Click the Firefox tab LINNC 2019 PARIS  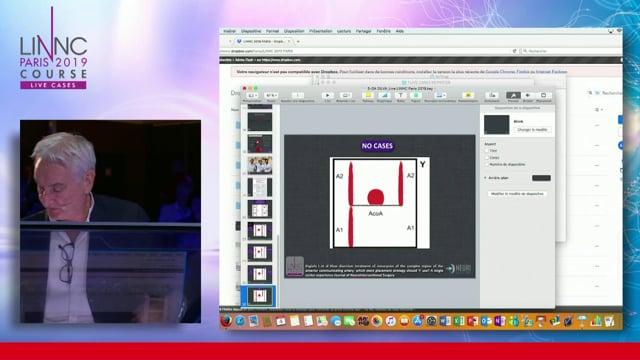pyautogui.click(x=263, y=41)
